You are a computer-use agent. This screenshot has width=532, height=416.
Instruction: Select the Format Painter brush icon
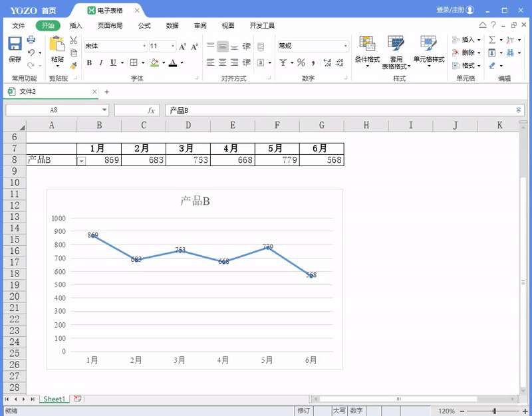click(73, 65)
